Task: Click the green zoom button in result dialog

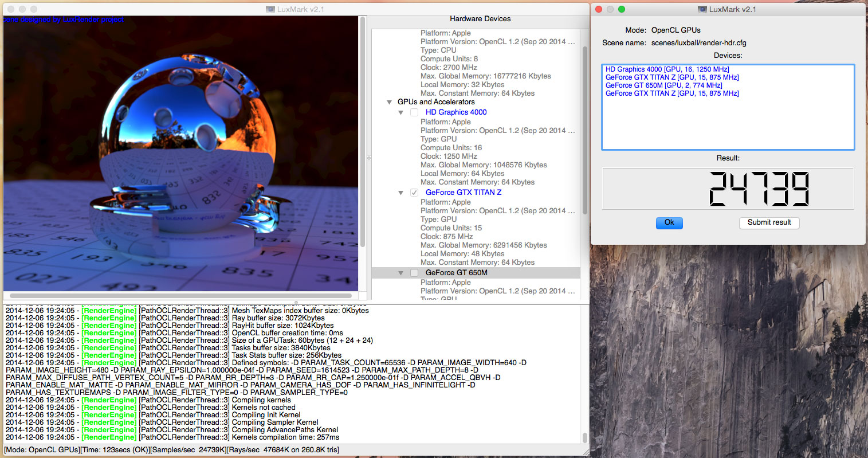Action: tap(621, 9)
